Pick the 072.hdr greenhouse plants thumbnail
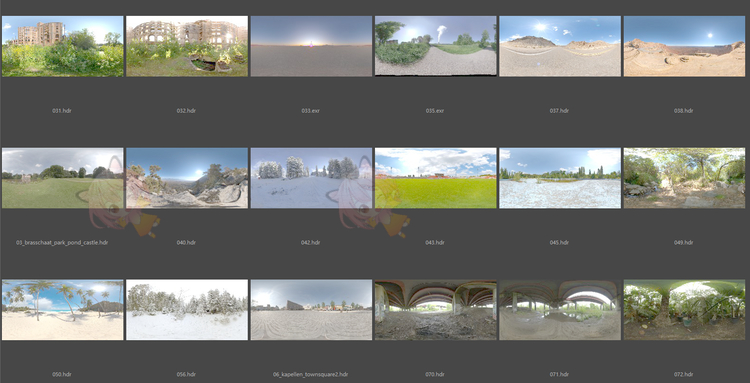Screen dimensions: 750x383 [x=684, y=310]
